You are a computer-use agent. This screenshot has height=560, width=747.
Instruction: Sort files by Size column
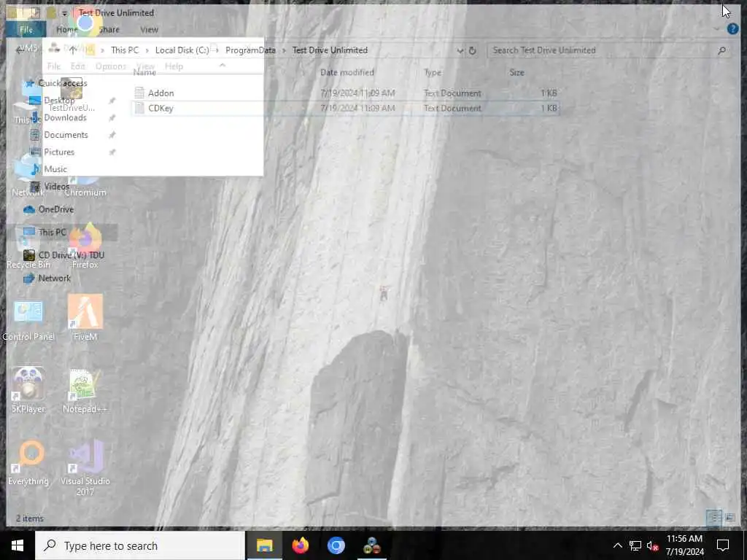[516, 72]
